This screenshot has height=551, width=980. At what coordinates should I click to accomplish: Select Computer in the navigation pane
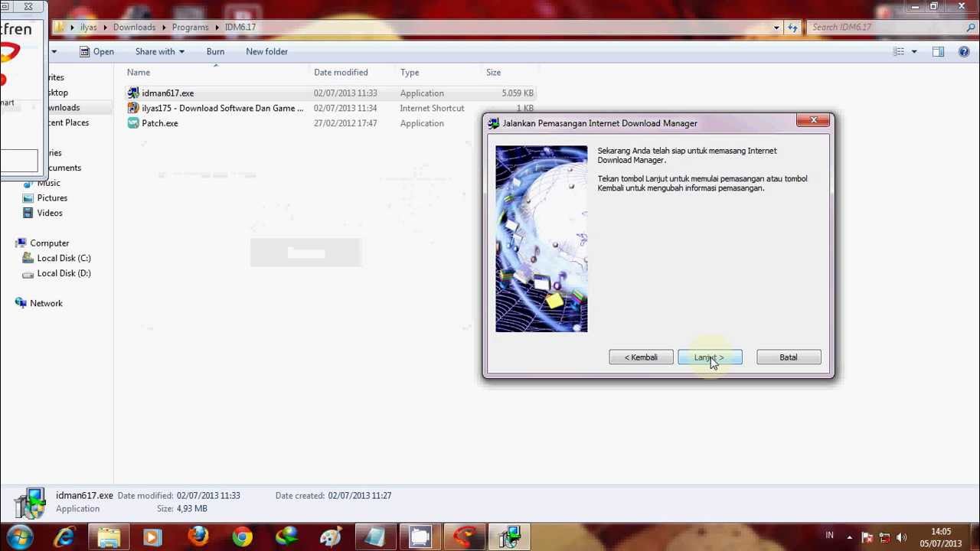[x=49, y=243]
